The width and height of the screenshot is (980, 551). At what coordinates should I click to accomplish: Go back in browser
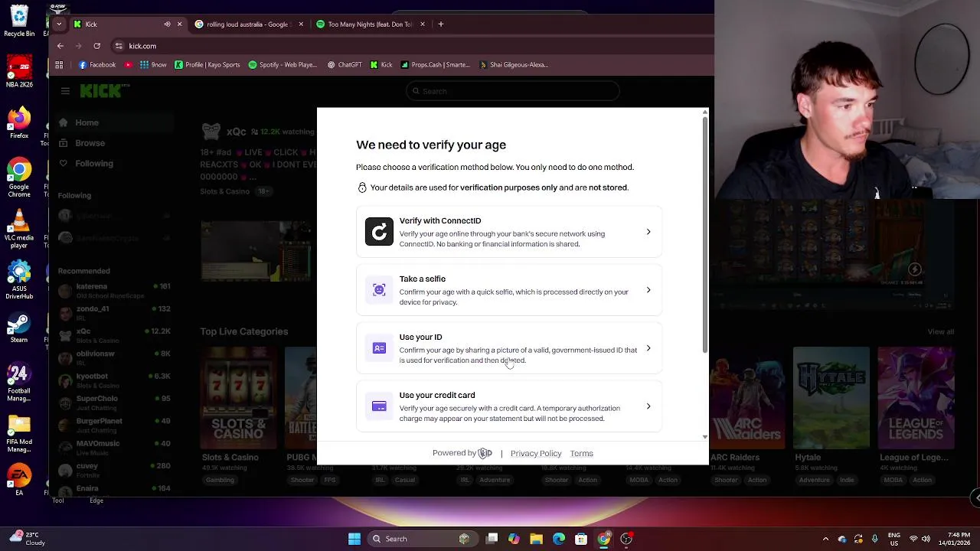pos(60,46)
